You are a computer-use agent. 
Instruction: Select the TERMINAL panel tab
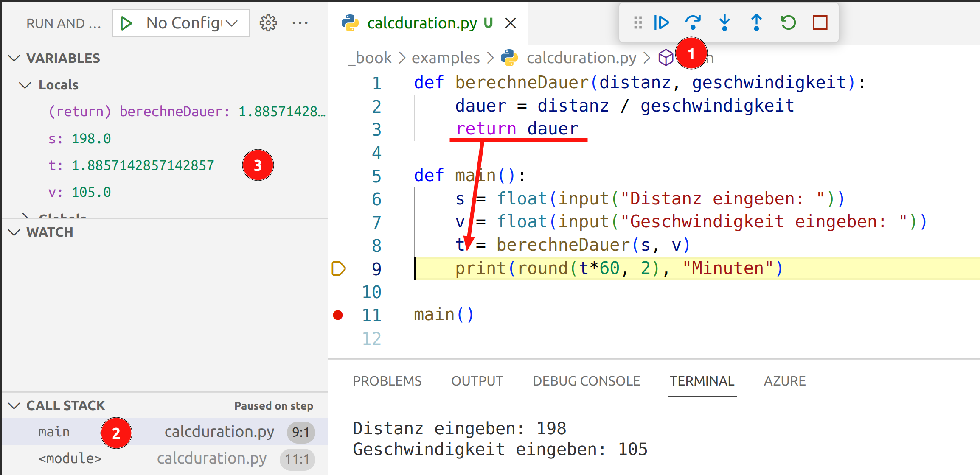tap(702, 381)
